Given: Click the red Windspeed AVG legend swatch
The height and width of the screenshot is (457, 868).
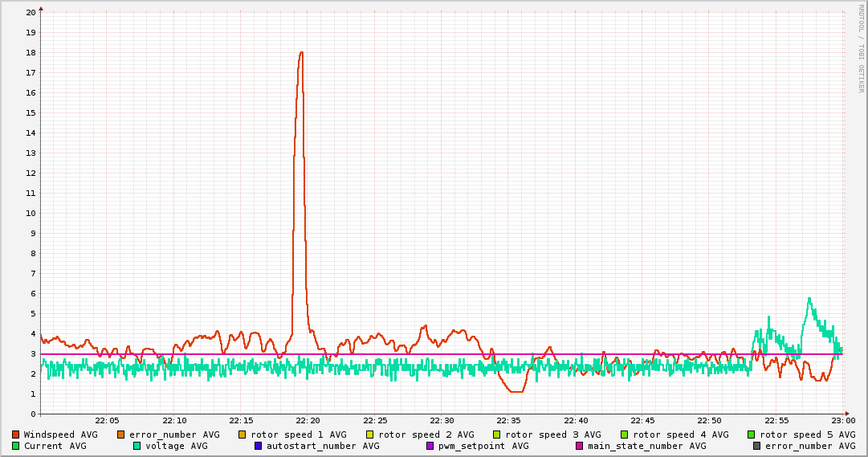Looking at the screenshot, I should coord(16,435).
